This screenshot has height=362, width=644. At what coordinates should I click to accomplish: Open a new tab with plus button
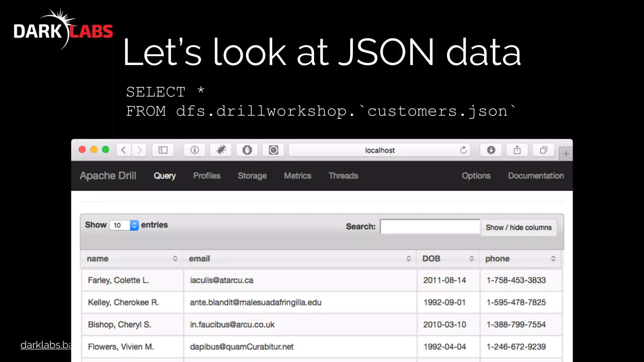click(x=566, y=154)
